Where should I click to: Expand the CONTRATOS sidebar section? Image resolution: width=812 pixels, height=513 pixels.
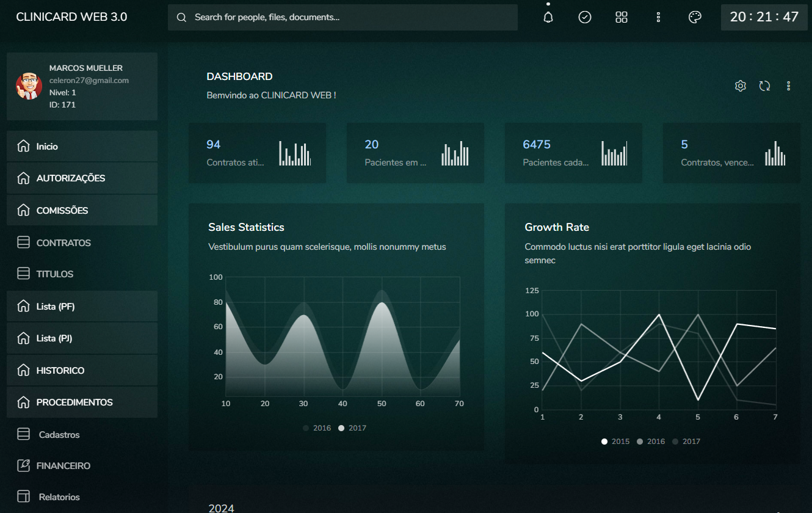coord(63,242)
